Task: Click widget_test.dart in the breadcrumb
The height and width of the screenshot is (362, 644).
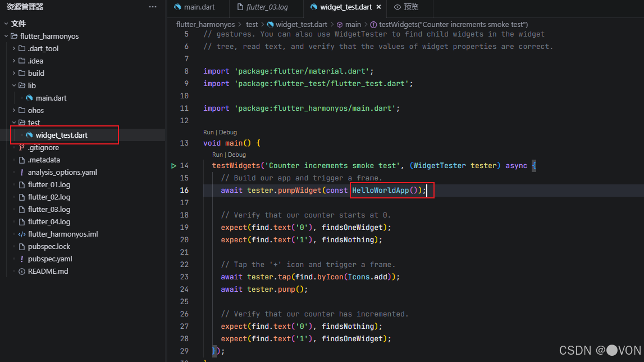Action: click(x=302, y=24)
